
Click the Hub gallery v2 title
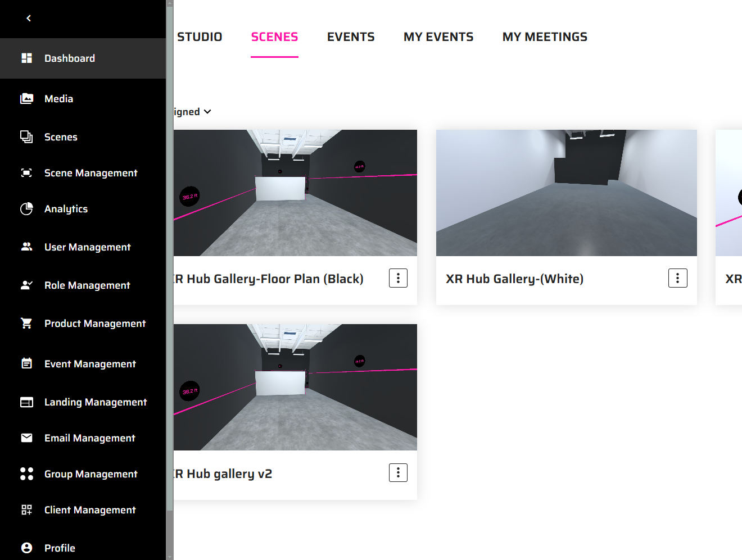coord(223,474)
